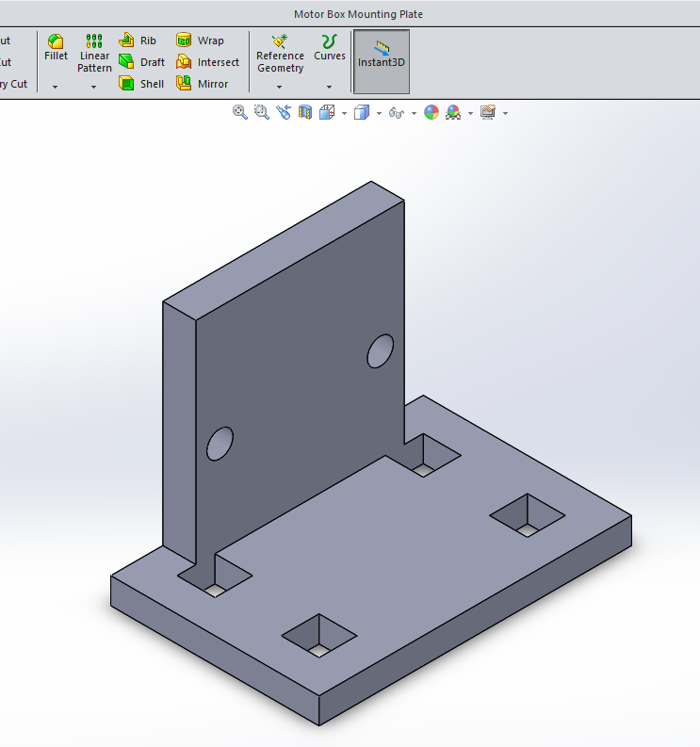
Task: Expand the View Settings dropdown arrow
Action: click(505, 113)
